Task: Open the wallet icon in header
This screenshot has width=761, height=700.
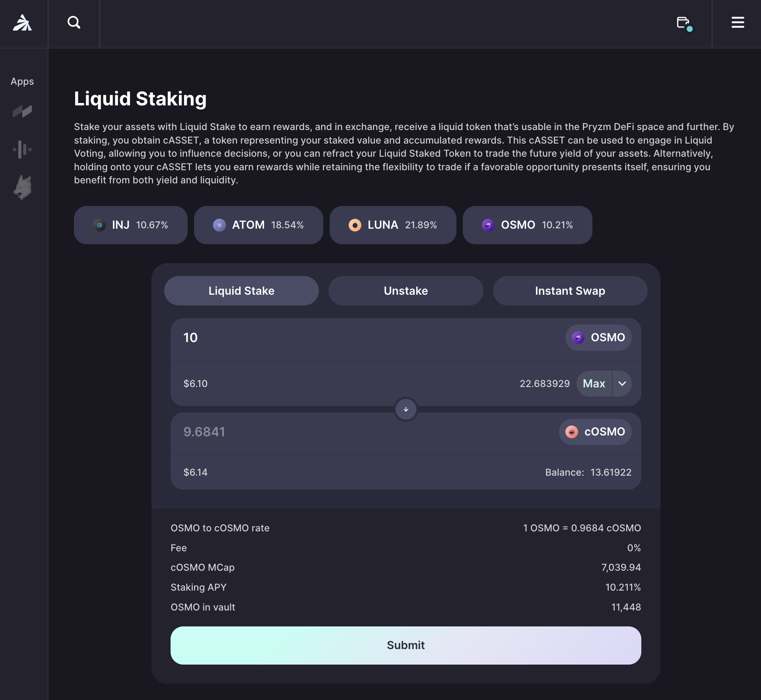Action: click(684, 23)
